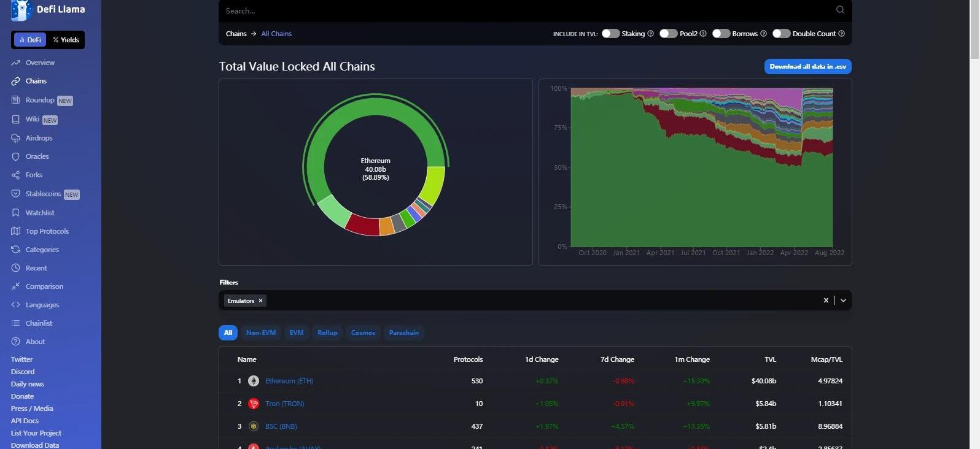The height and width of the screenshot is (449, 980).
Task: Click the About question mark icon
Action: [16, 342]
